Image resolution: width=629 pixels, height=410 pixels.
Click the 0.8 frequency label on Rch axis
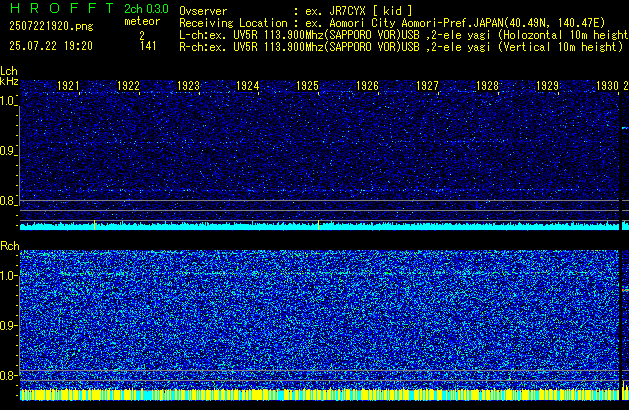click(x=8, y=375)
